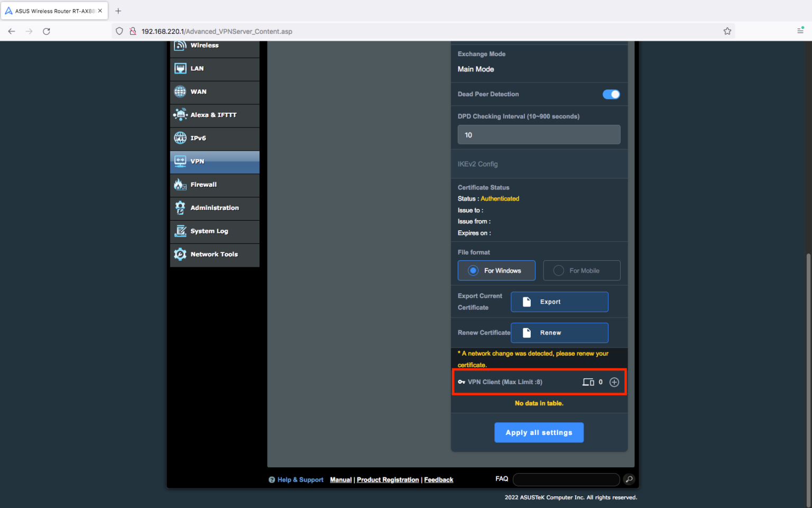
Task: Open the Network Tools icon
Action: pyautogui.click(x=180, y=254)
